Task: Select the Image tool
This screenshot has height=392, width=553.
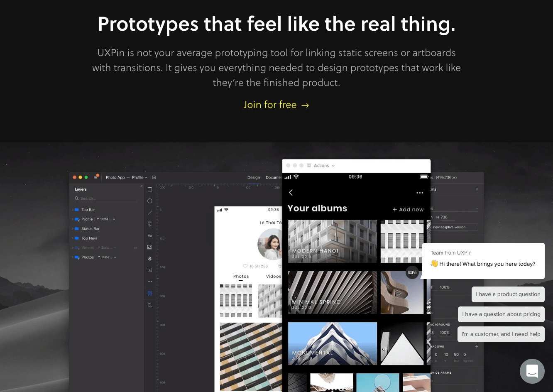Action: click(x=150, y=247)
